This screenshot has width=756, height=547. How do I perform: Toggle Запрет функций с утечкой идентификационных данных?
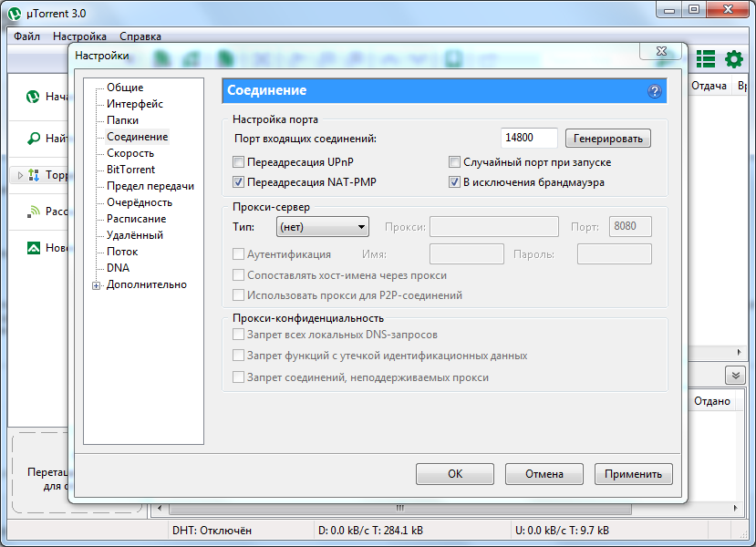[238, 356]
